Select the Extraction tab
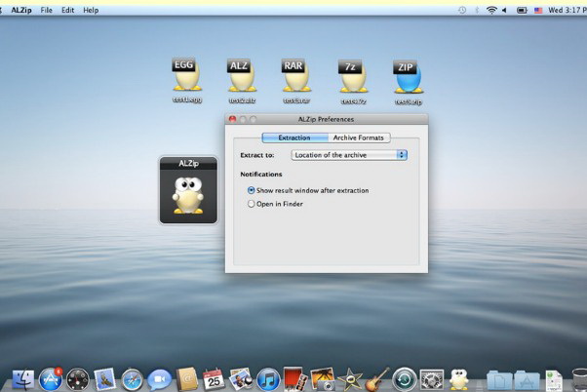Screen dimensions: 587x392 294,137
